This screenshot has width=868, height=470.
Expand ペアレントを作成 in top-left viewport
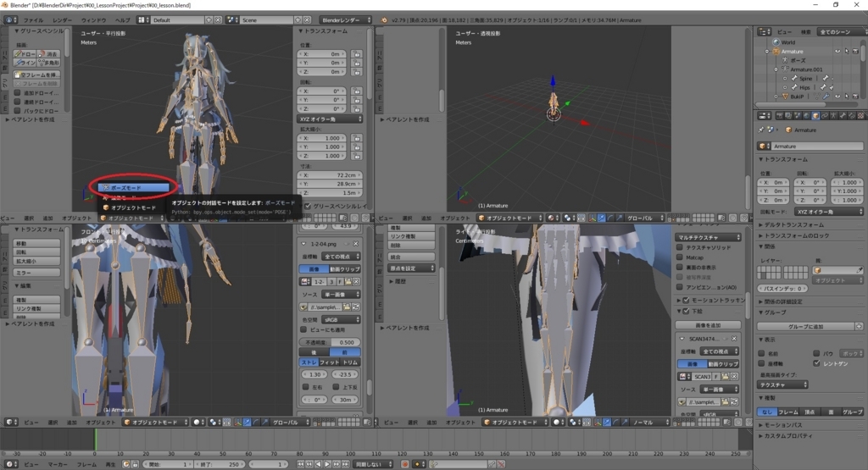[x=31, y=119]
